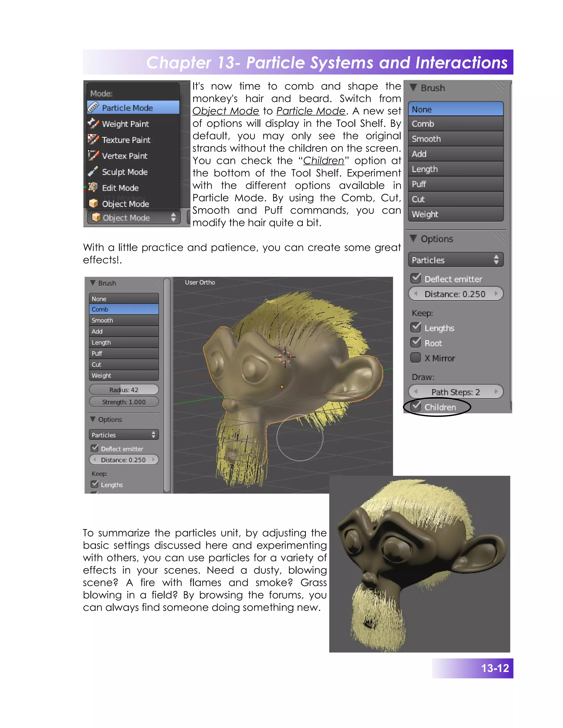Image resolution: width=563 pixels, height=728 pixels.
Task: Click the Strength 1.000 slider
Action: point(124,402)
